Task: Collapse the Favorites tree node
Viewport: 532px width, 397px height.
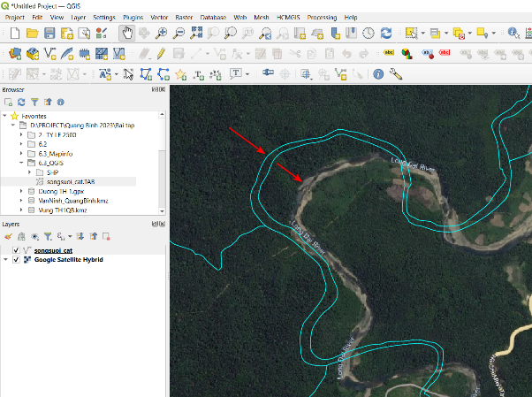Action: coord(4,116)
